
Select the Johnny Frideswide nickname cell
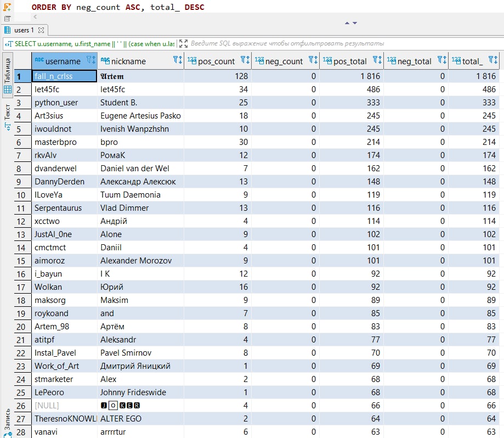tap(140, 392)
